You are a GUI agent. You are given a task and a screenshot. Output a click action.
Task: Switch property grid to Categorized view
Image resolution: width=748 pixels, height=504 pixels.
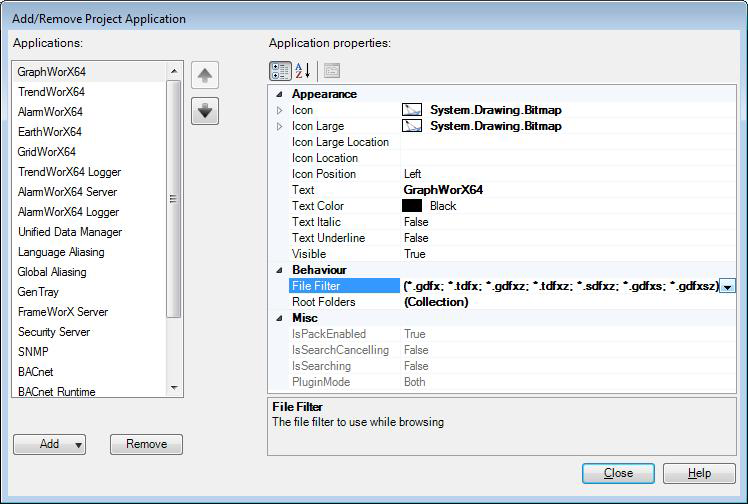[280, 71]
